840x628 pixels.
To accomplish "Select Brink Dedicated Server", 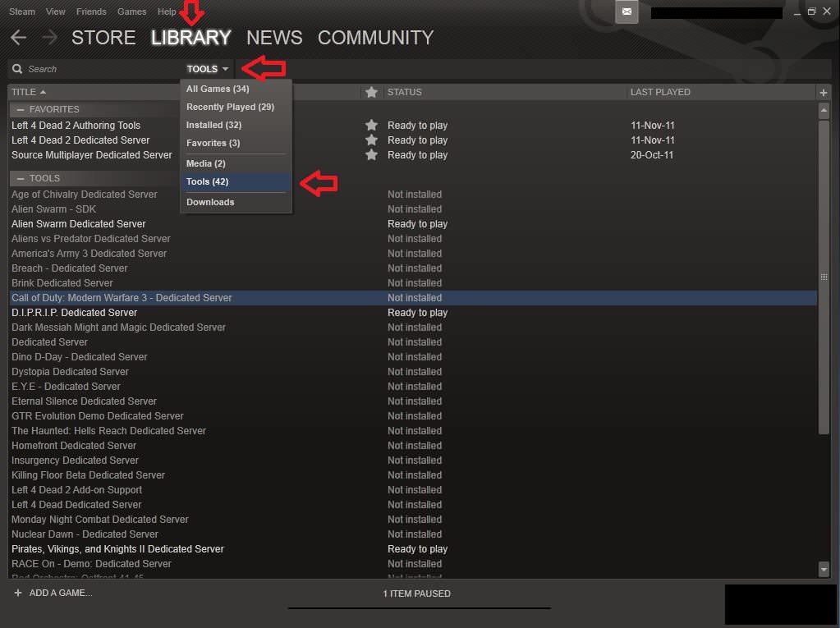I will coord(62,283).
